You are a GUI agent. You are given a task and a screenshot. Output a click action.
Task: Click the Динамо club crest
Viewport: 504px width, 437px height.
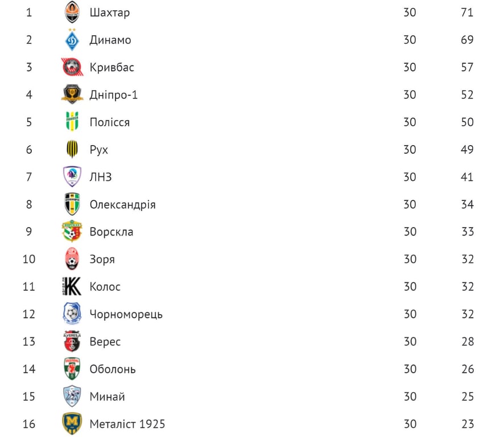click(72, 40)
